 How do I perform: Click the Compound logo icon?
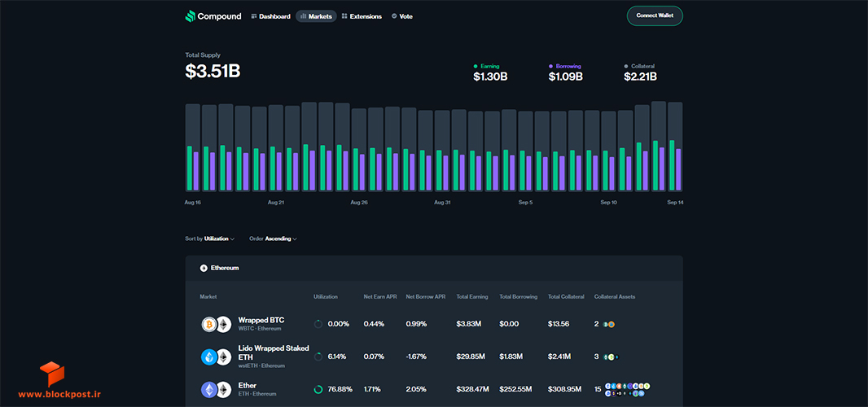point(191,16)
